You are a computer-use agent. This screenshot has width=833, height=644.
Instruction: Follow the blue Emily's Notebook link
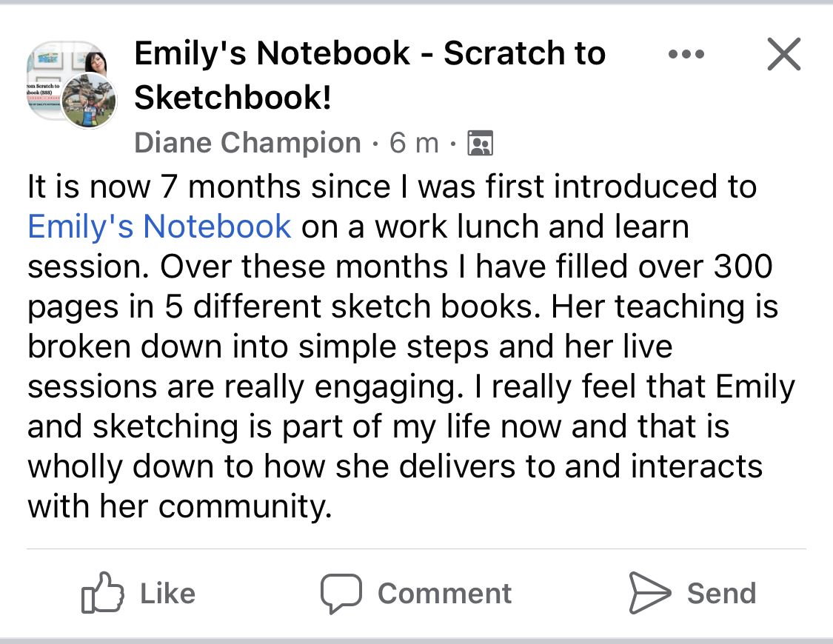pos(159,227)
